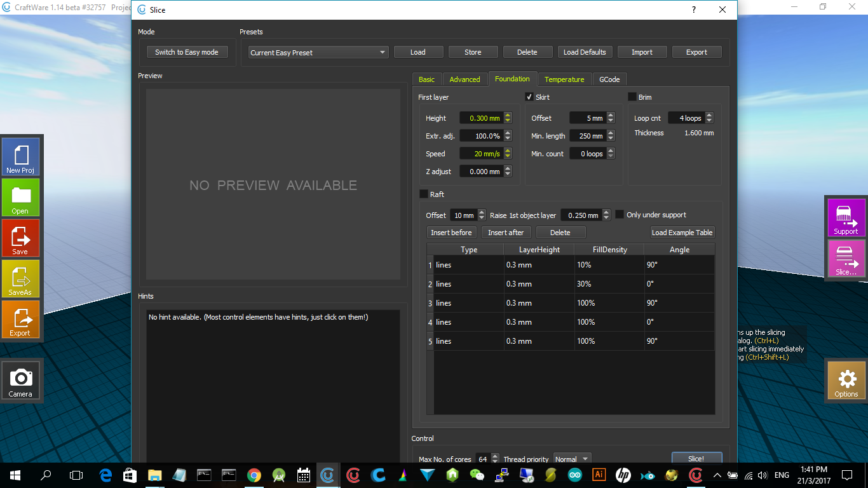The height and width of the screenshot is (488, 868).
Task: Click the Min. count stepper arrows
Action: [611, 153]
